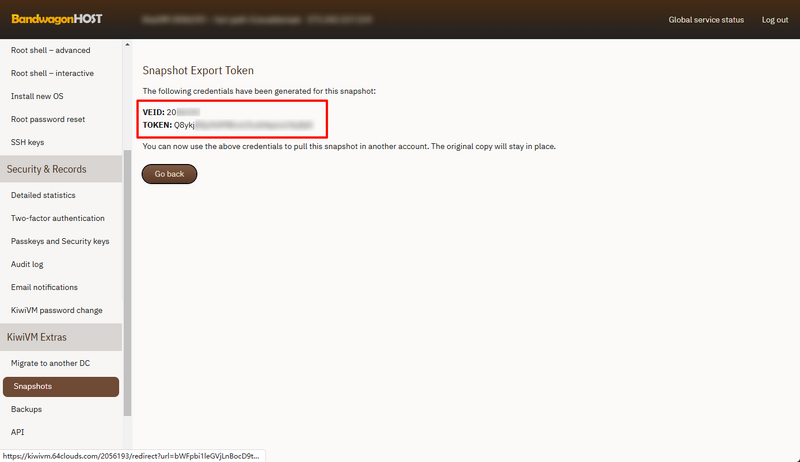Click the BandwagonHOST logo

coord(56,19)
